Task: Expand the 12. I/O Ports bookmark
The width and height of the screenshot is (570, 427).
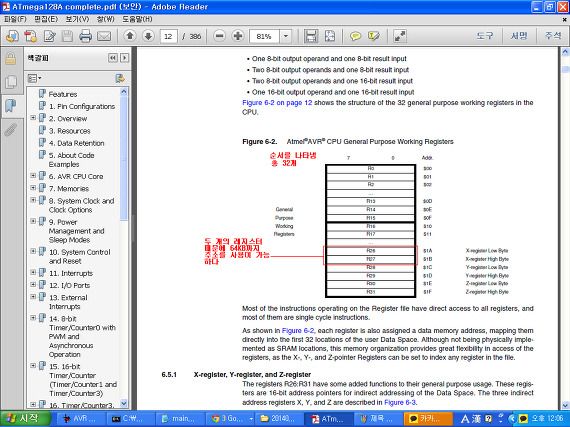Action: (33, 285)
